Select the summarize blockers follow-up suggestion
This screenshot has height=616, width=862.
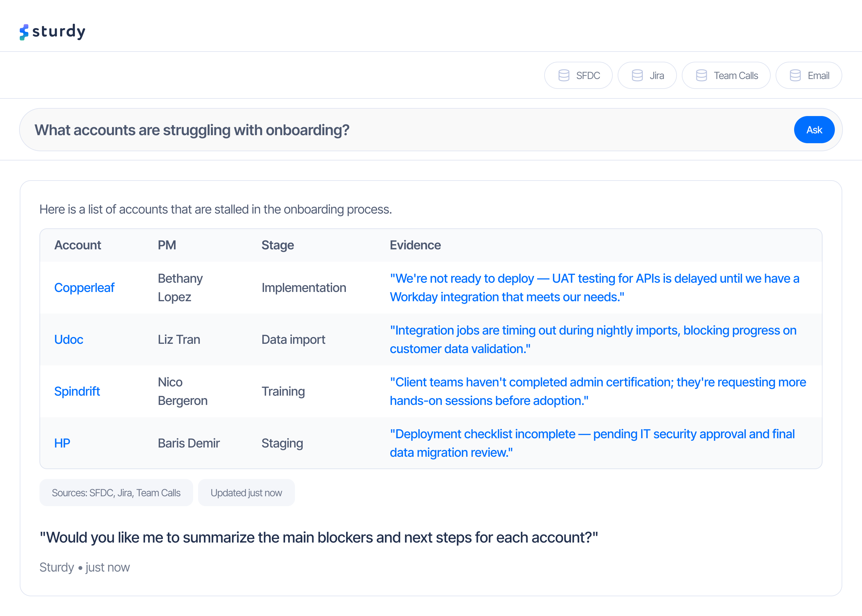tap(319, 538)
